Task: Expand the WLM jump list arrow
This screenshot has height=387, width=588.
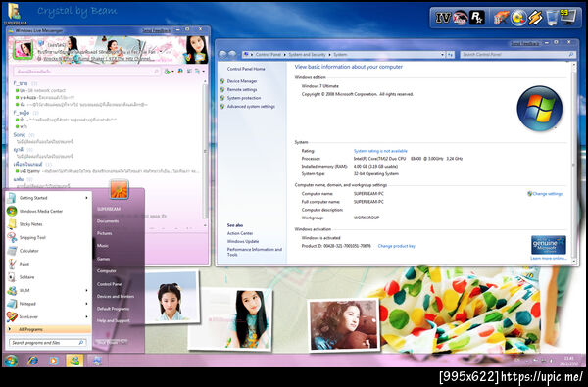Action: point(86,290)
